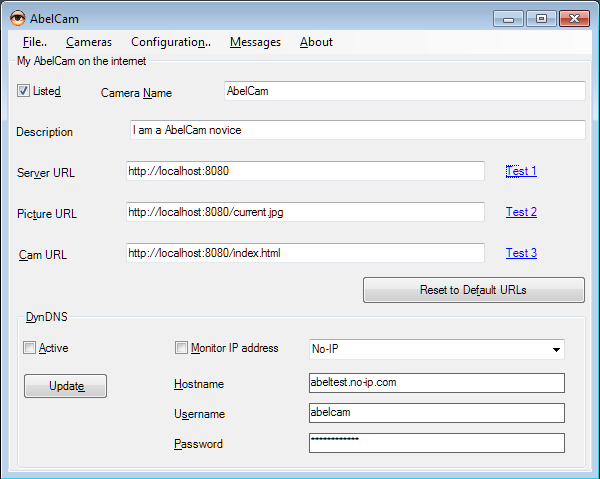The width and height of the screenshot is (600, 479).
Task: Tick the Monitor IP address checkbox
Action: click(181, 348)
